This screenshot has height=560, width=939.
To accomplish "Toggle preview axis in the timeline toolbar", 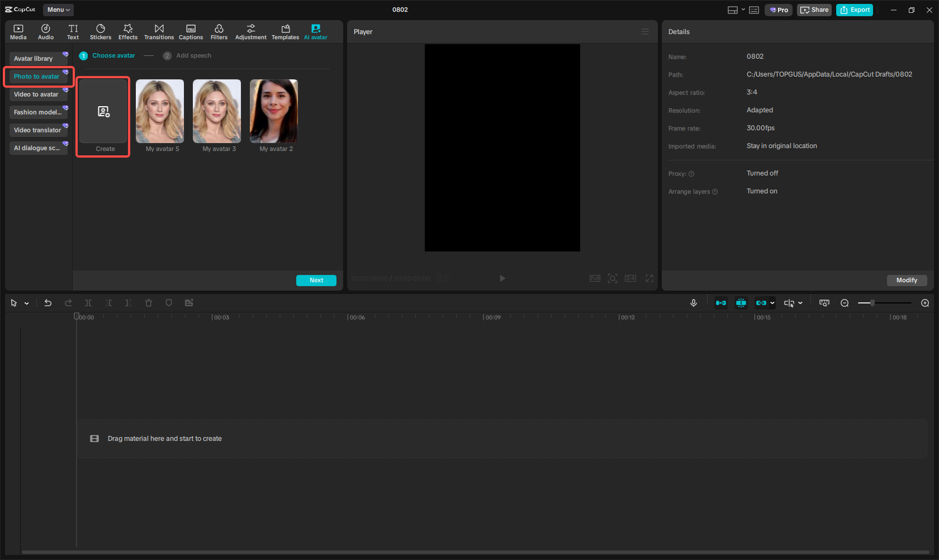I will coord(741,302).
